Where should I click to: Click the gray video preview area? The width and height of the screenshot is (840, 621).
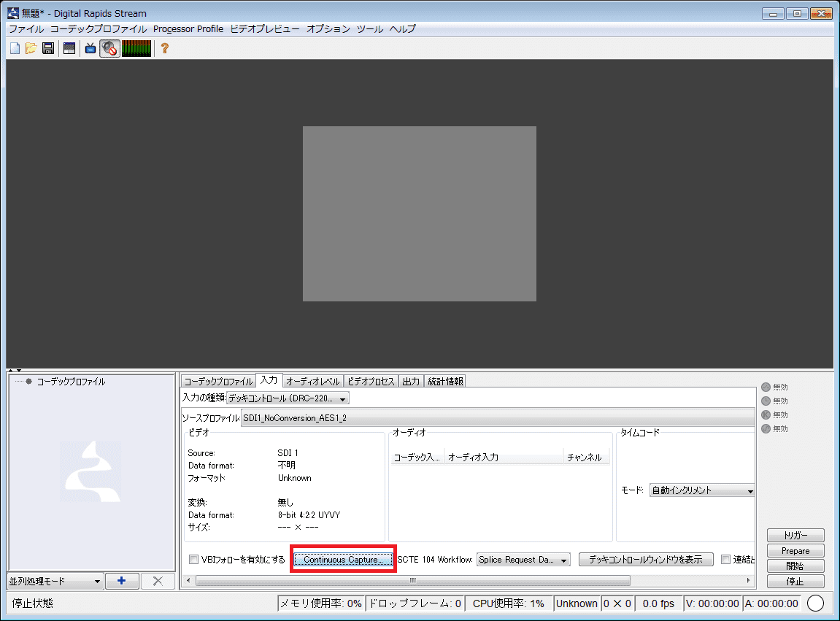[420, 214]
